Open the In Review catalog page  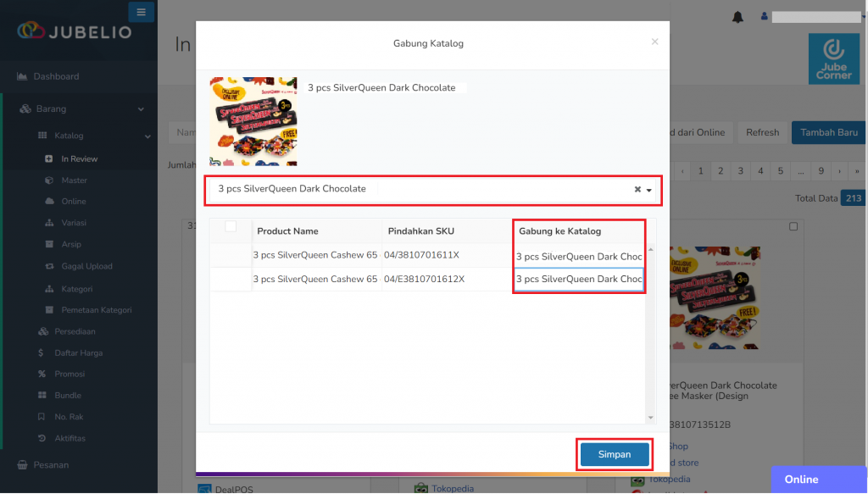(79, 158)
